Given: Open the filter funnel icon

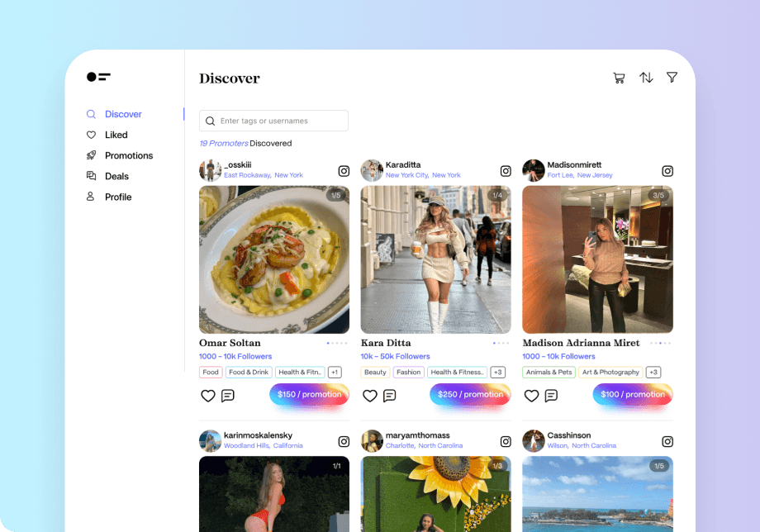Looking at the screenshot, I should coord(672,78).
